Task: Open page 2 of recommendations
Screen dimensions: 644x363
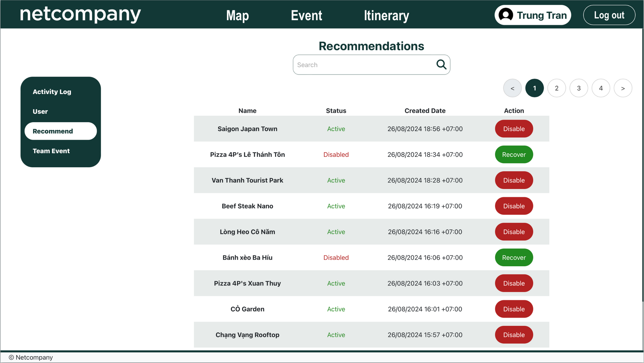Action: (556, 88)
